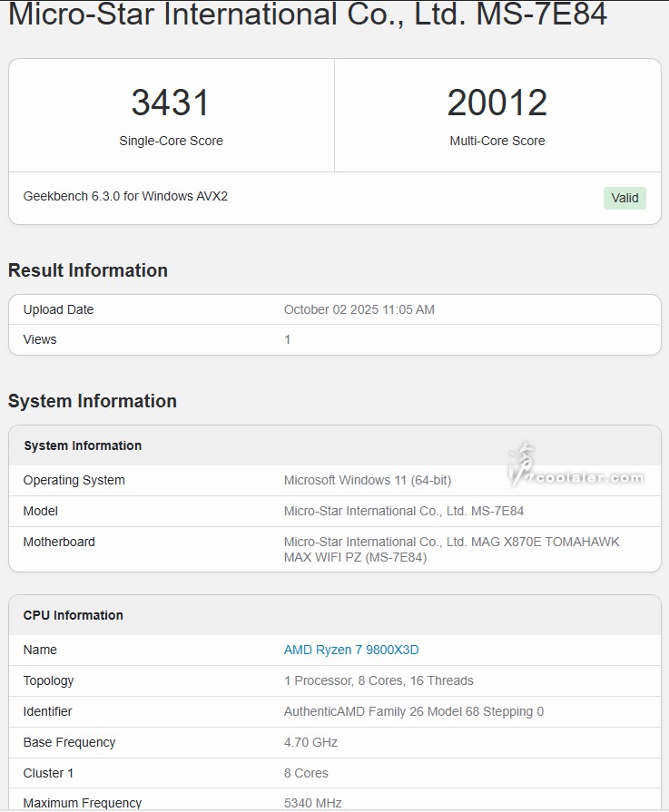Viewport: 669px width, 812px height.
Task: Click the Views row label
Action: coord(40,339)
